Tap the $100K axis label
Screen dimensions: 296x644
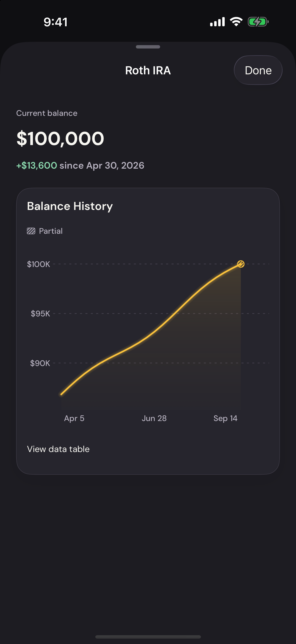(38, 264)
